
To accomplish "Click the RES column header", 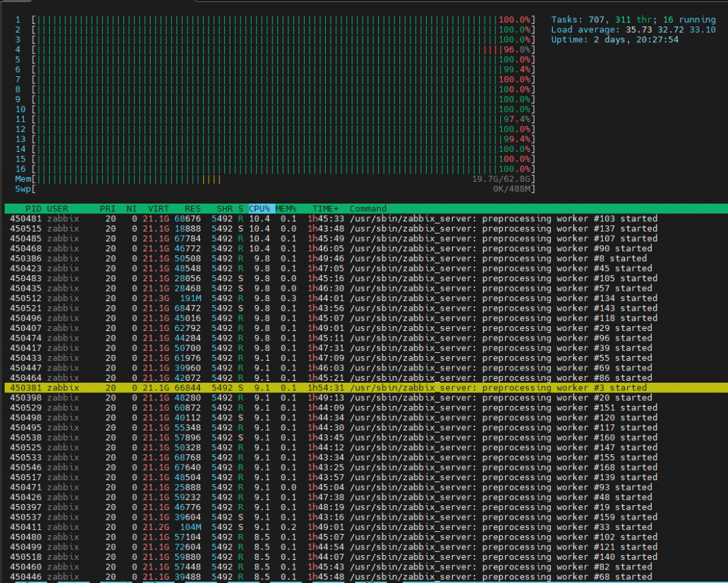I will (x=192, y=208).
